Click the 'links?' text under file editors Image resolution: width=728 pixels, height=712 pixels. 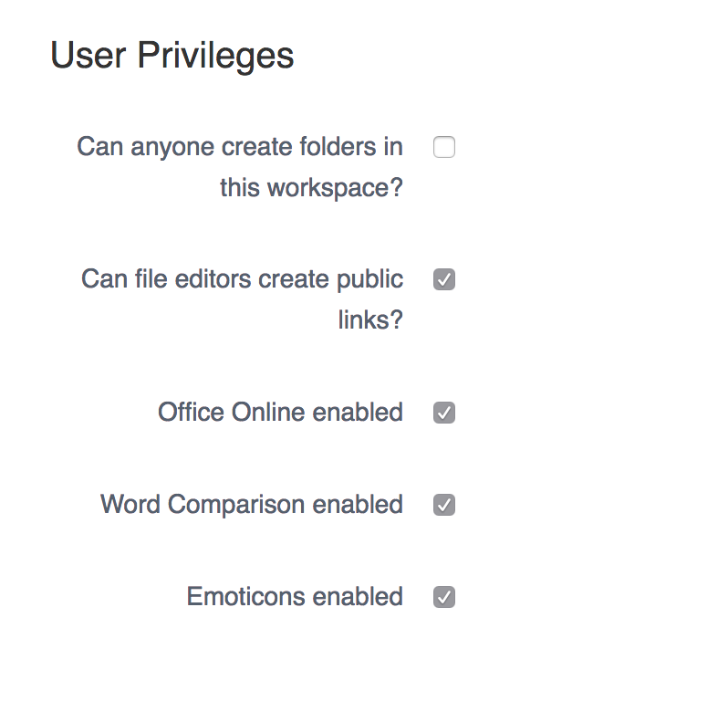[x=370, y=320]
